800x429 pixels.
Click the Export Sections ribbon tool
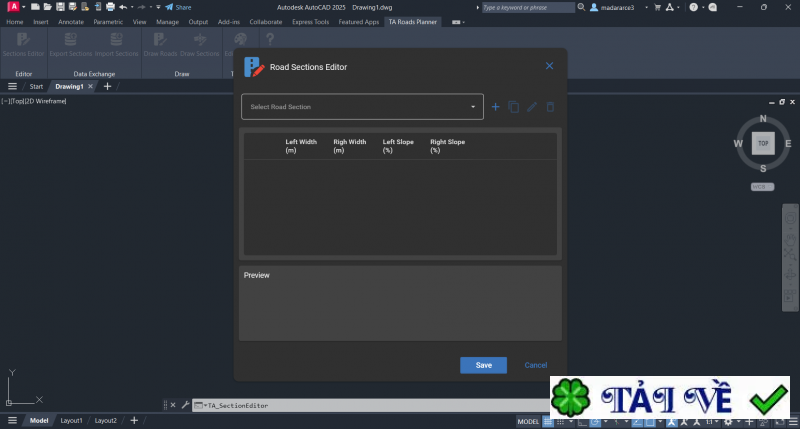[70, 44]
